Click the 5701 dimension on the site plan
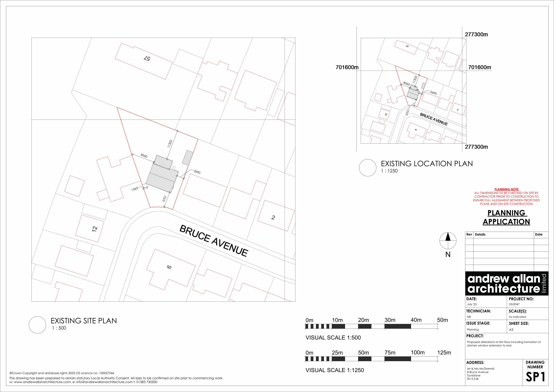The height and width of the screenshot is (392, 554). click(x=165, y=198)
